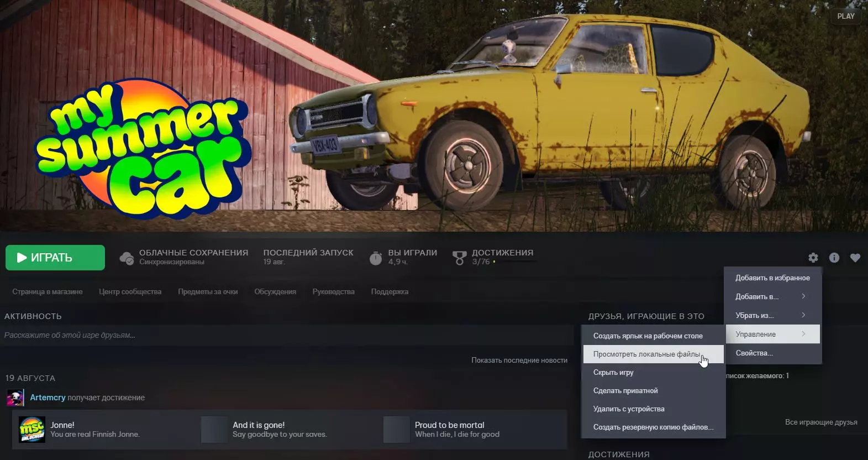Open Предметы за очки link
Image resolution: width=868 pixels, height=460 pixels.
pos(208,292)
